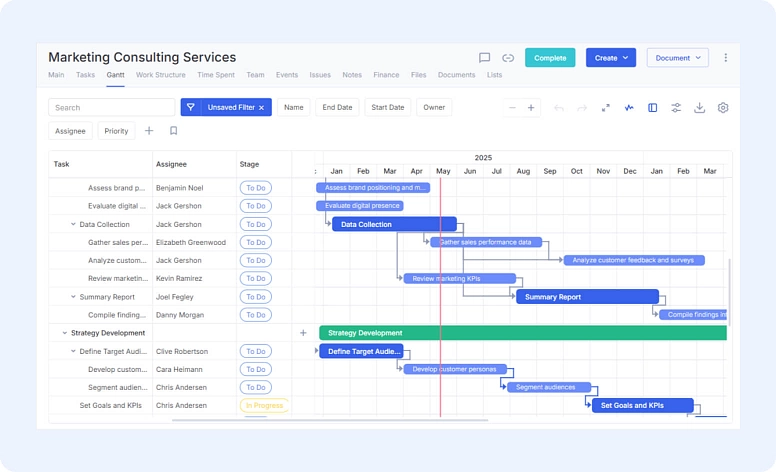Screen dimensions: 776x472
Task: Open the comments speech bubble icon
Action: (x=484, y=58)
